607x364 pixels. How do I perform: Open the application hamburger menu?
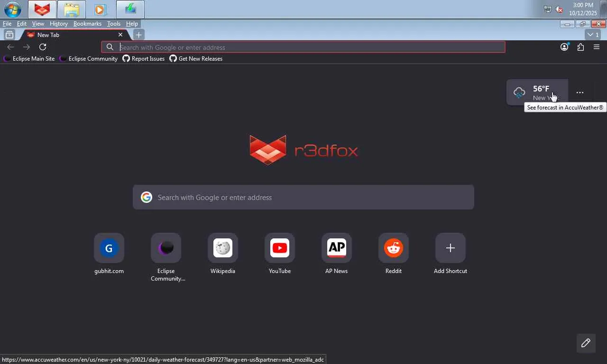(597, 47)
